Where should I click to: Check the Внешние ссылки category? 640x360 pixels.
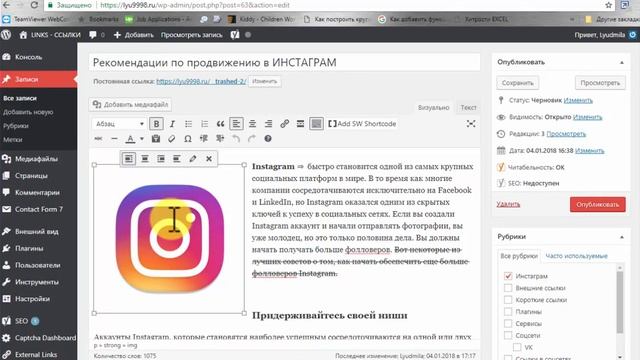pos(508,288)
